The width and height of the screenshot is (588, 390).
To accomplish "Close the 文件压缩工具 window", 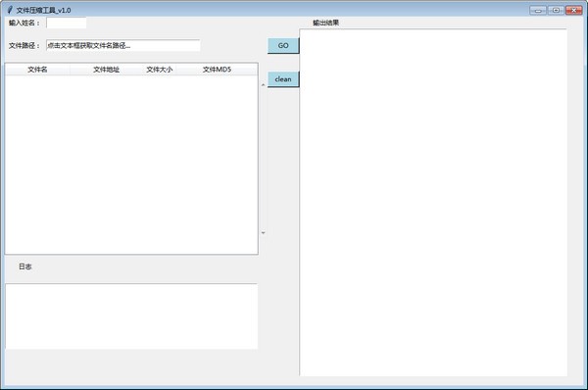I will (573, 10).
